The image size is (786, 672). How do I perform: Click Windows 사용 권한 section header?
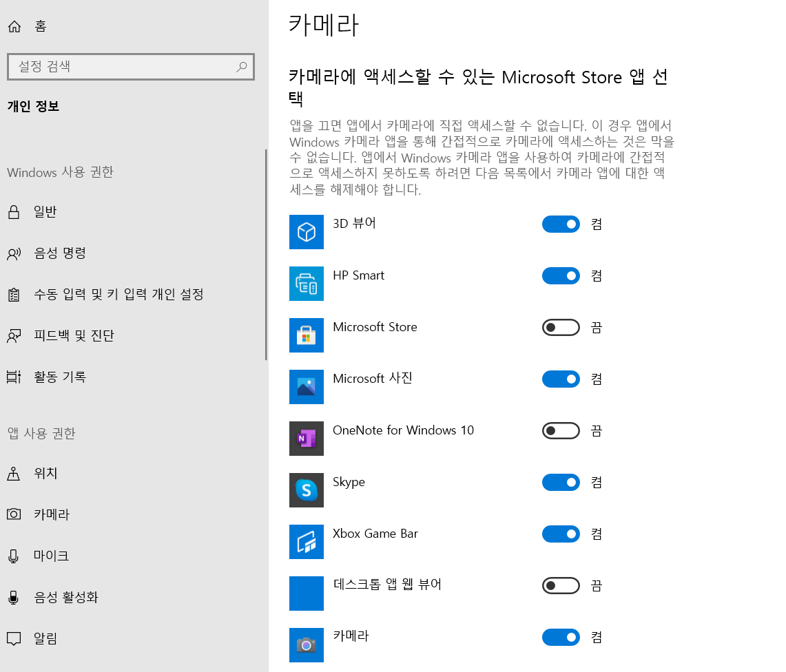(x=60, y=172)
